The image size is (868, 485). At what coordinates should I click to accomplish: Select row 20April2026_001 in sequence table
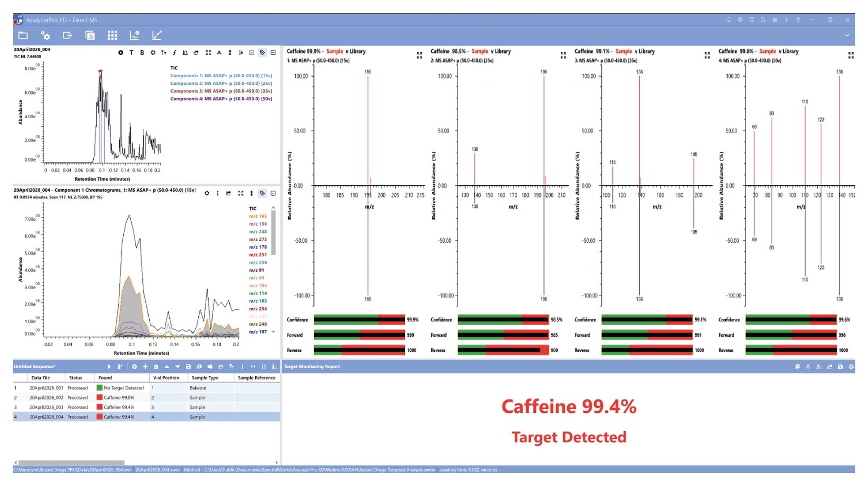click(x=146, y=388)
